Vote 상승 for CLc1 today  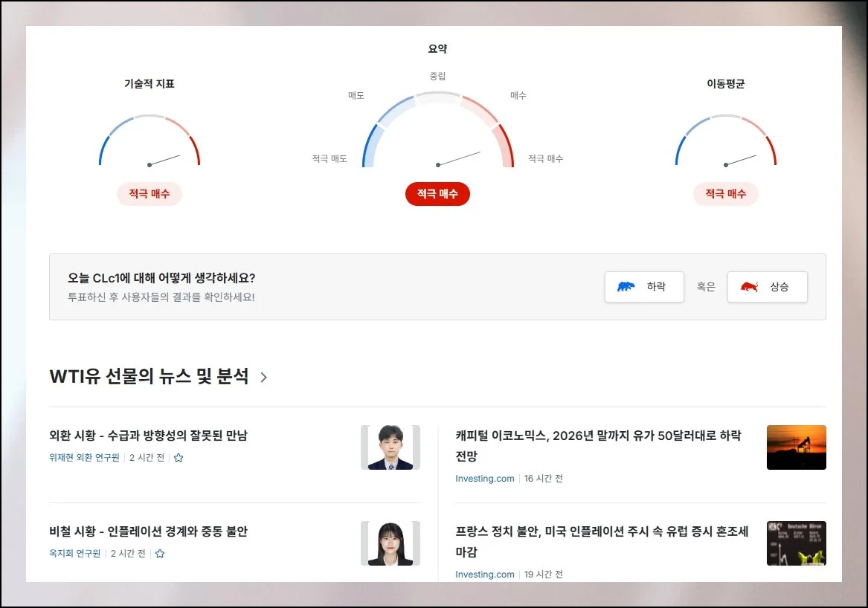(x=767, y=287)
